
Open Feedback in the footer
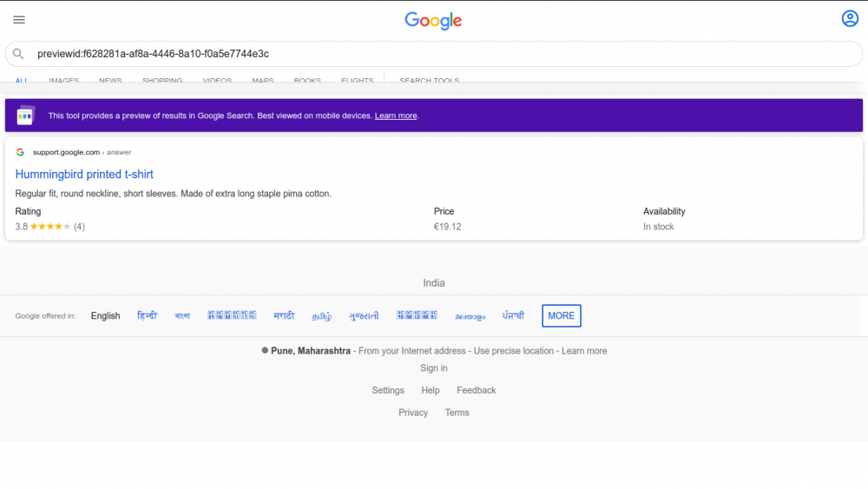pos(476,391)
